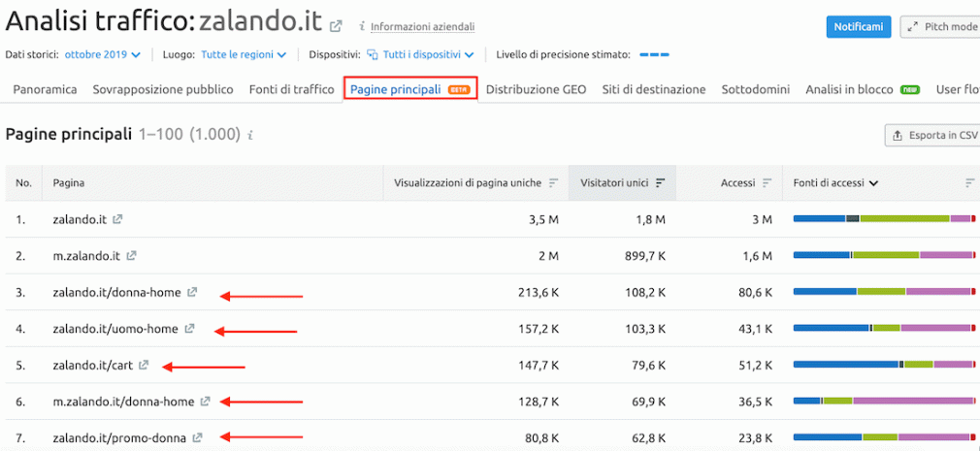
Task: Open Fonti di traffico tab
Action: click(x=292, y=89)
